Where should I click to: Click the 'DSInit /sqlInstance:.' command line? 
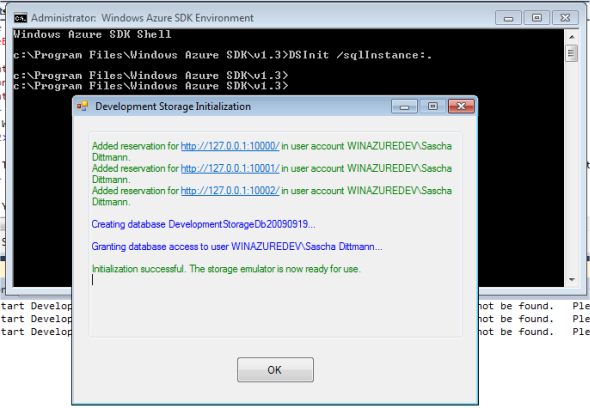coord(222,55)
